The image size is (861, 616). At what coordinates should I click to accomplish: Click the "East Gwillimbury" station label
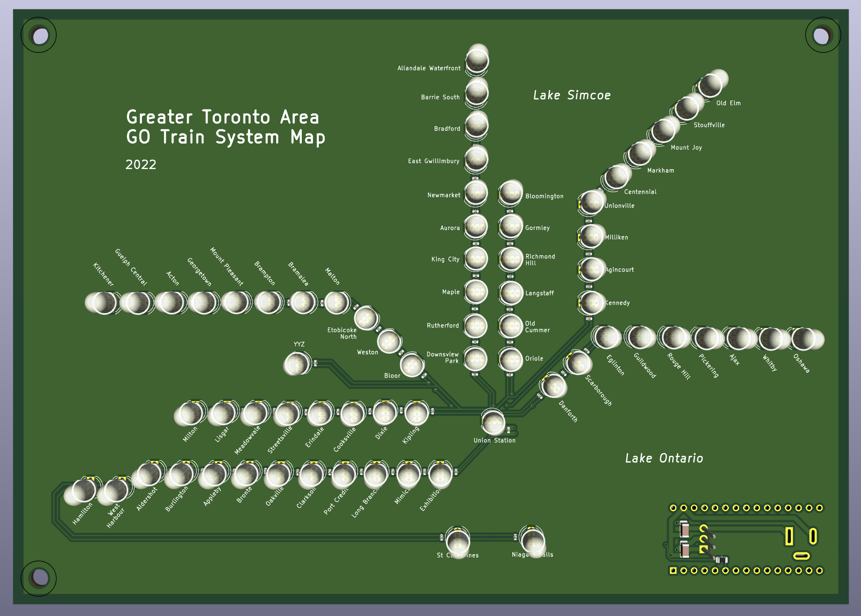point(433,161)
